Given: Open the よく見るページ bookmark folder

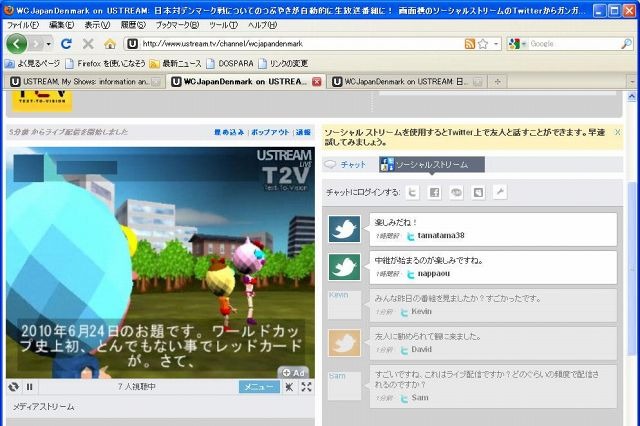Looking at the screenshot, I should tap(32, 63).
